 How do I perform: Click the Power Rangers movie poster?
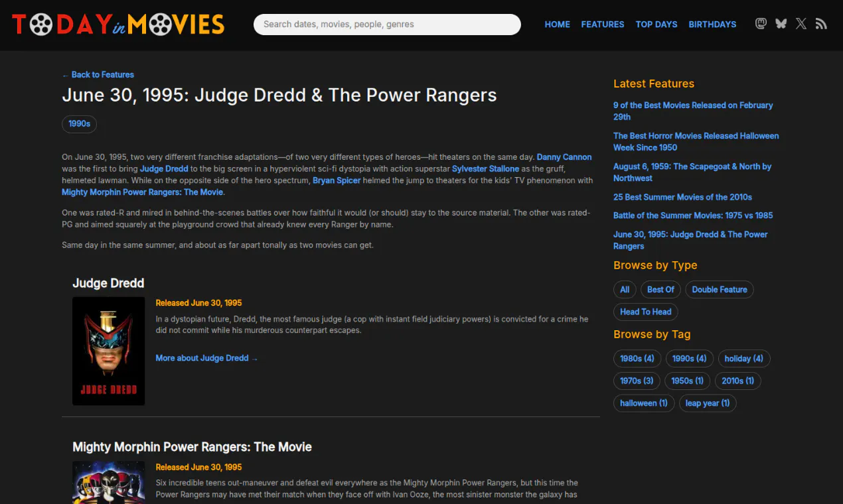pos(109,482)
